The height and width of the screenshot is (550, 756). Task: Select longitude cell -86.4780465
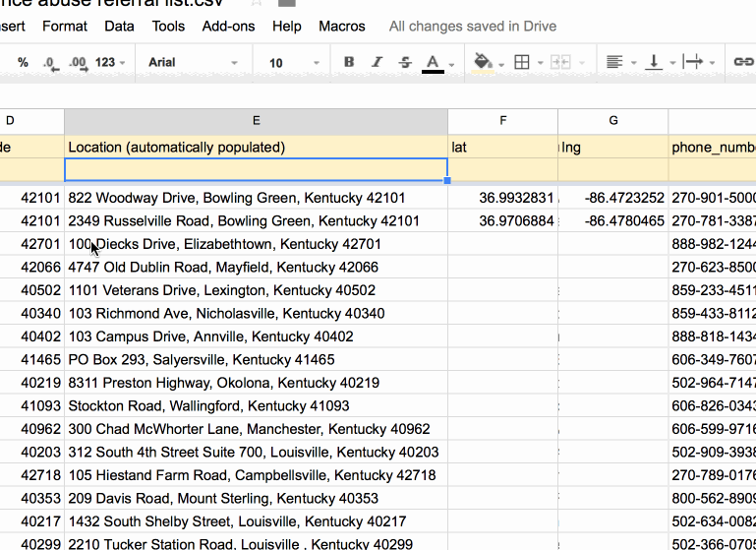pyautogui.click(x=613, y=221)
